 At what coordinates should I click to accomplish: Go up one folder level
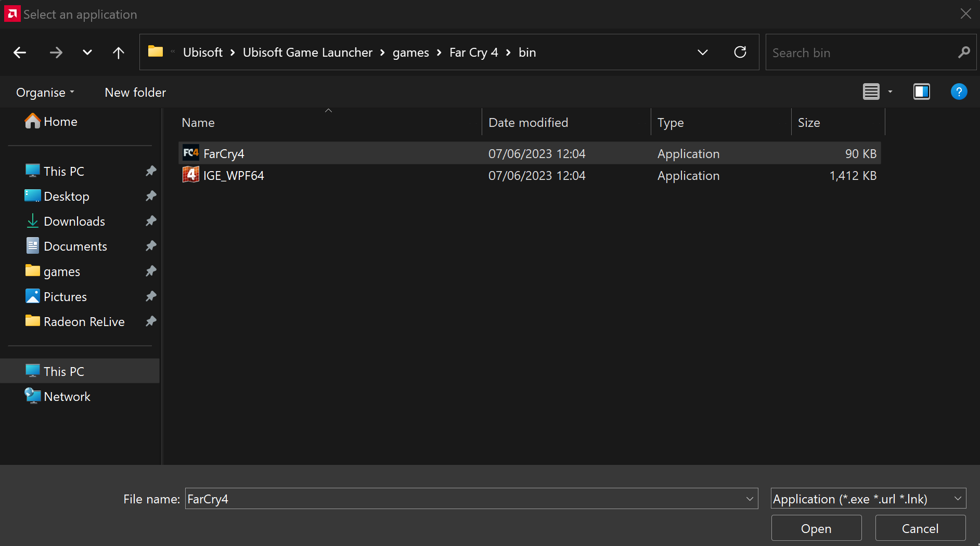coord(119,53)
